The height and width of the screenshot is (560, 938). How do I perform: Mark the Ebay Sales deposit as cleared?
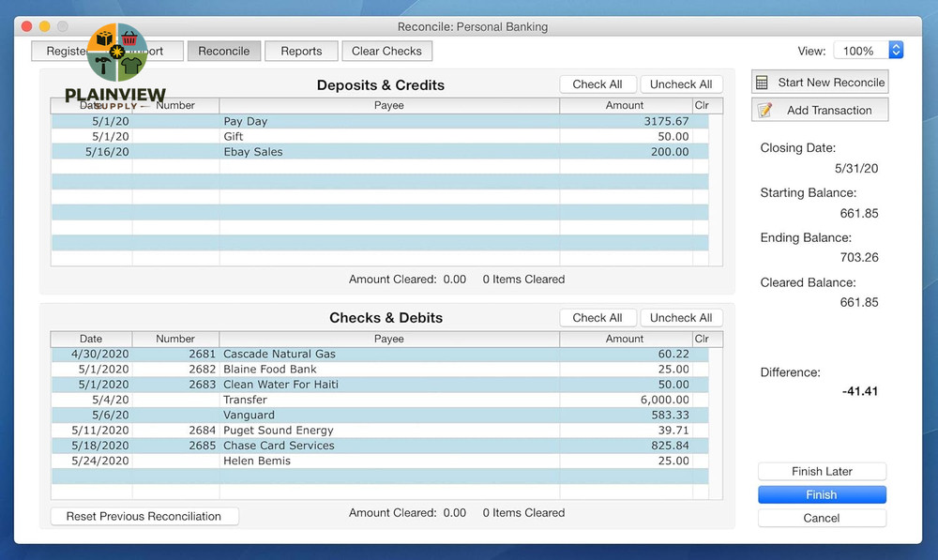pyautogui.click(x=701, y=152)
